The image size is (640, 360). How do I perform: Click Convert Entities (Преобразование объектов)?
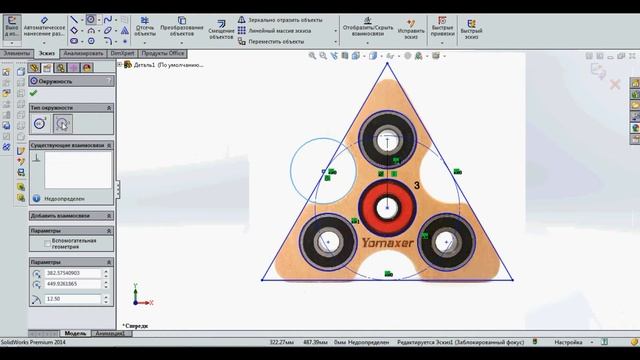click(x=182, y=27)
